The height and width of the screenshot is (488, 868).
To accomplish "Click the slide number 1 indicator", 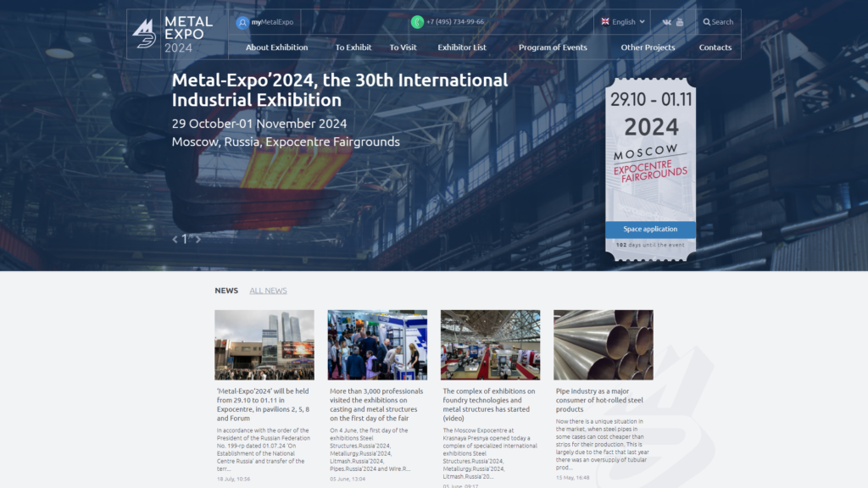I will click(x=185, y=240).
